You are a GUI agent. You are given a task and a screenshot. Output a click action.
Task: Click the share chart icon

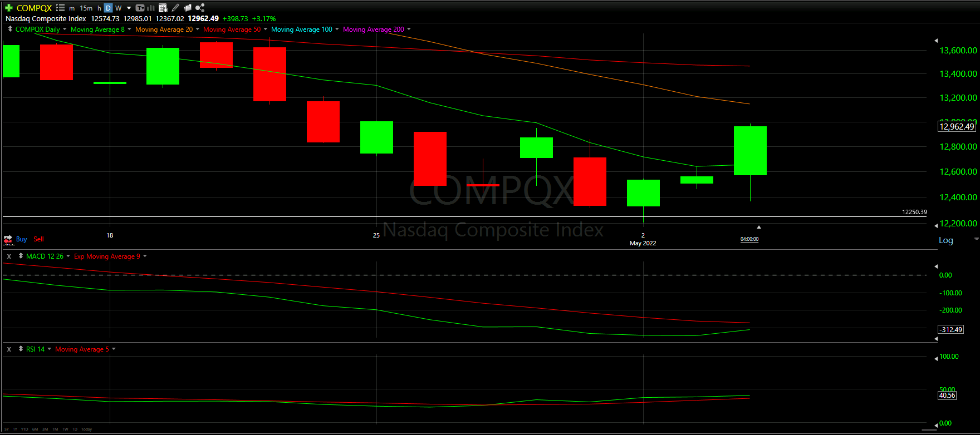coord(200,8)
